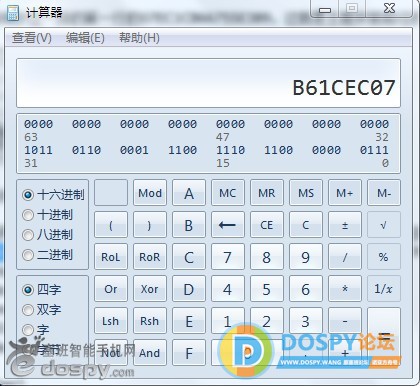Click the square root button
Screen dimensions: 420x386
pos(384,225)
